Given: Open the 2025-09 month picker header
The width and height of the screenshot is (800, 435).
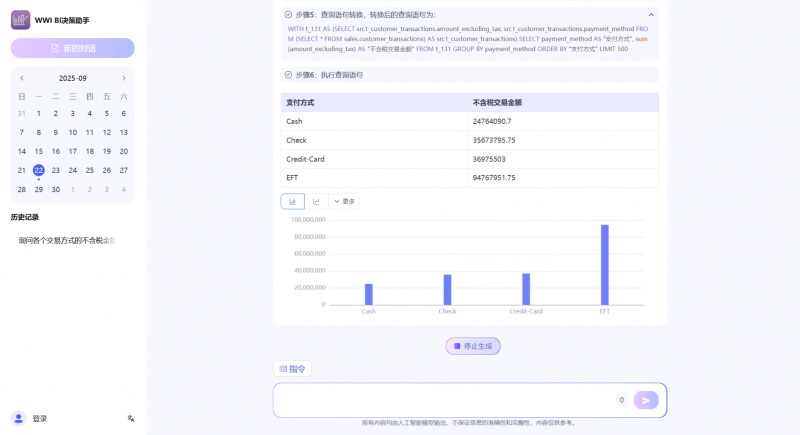Looking at the screenshot, I should click(x=73, y=78).
